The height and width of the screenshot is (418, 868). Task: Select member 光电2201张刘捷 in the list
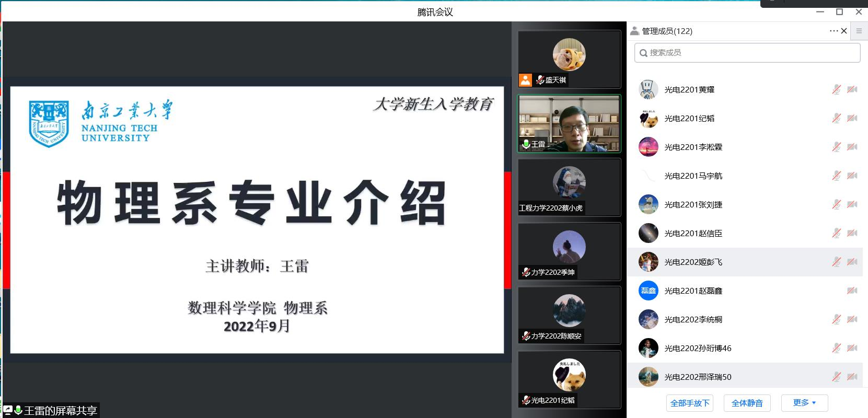[x=693, y=204]
